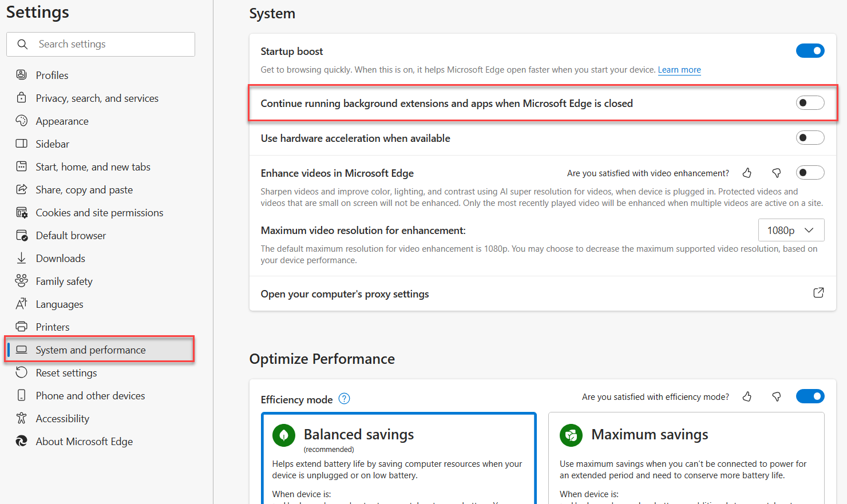This screenshot has width=847, height=504.
Task: Open proxy settings external link icon
Action: pos(818,293)
